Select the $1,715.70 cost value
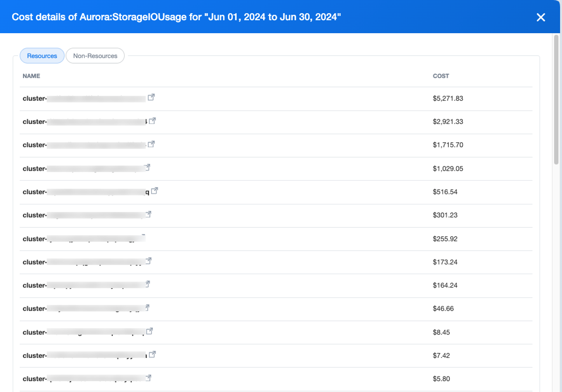562x392 pixels. tap(448, 145)
